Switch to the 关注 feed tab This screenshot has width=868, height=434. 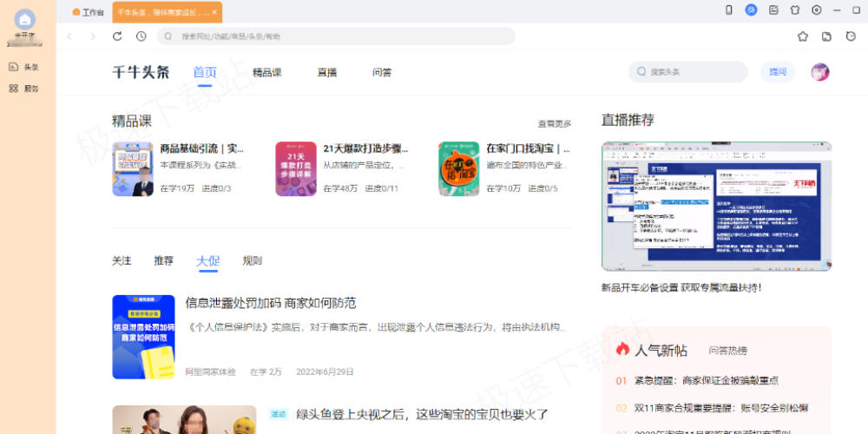point(122,260)
